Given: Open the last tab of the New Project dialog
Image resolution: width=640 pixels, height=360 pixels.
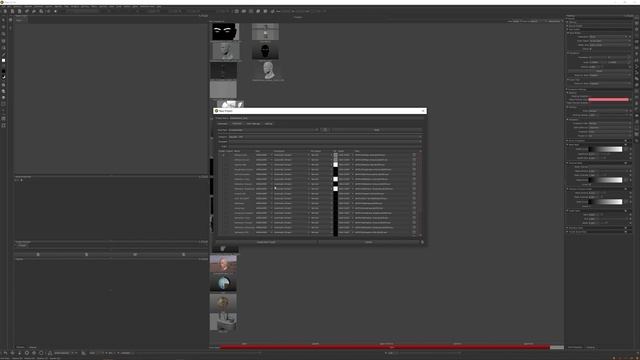Looking at the screenshot, I should (x=268, y=124).
